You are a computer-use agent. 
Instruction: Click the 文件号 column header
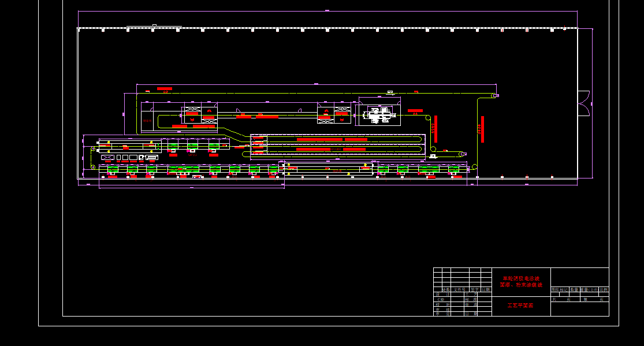point(460,290)
